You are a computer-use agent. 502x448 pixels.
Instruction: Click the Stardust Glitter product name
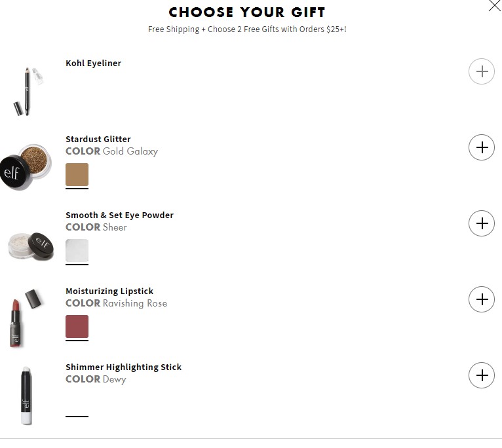(98, 140)
